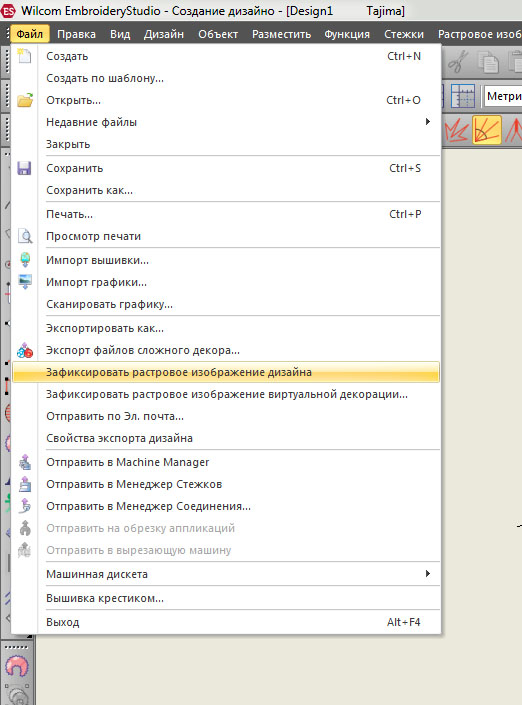Click the print preview magnifier icon
The image size is (522, 705).
click(25, 236)
